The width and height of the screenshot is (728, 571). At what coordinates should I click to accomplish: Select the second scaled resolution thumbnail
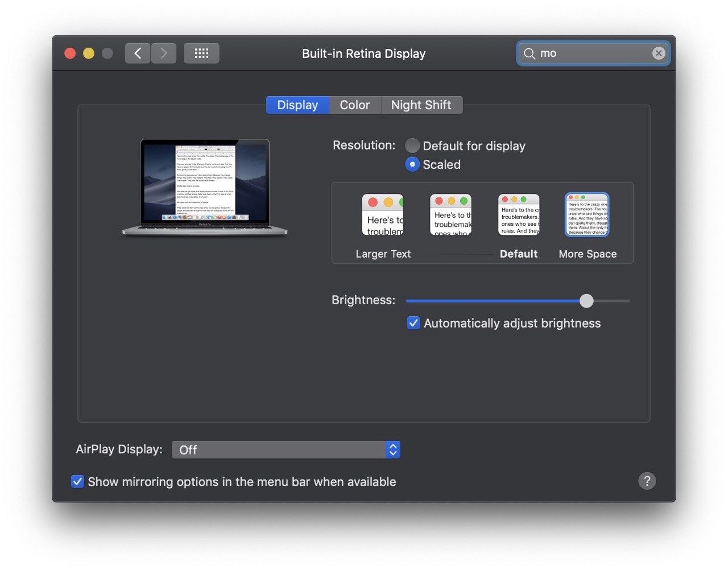(x=451, y=215)
